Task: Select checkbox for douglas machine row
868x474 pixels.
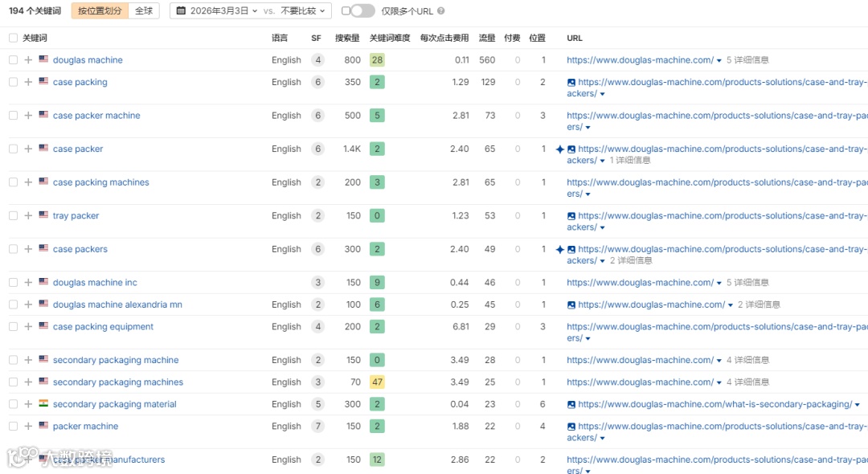Action: pyautogui.click(x=13, y=59)
